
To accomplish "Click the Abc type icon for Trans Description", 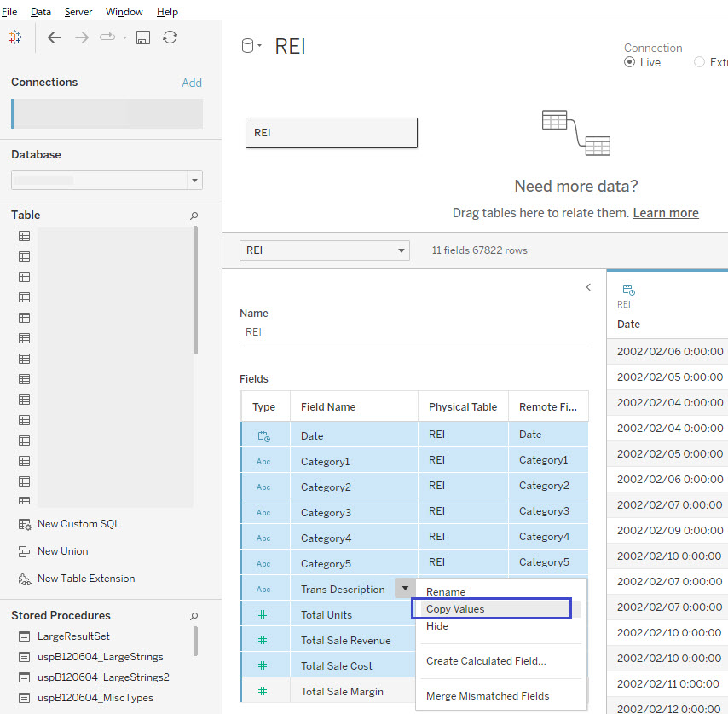I will (x=263, y=590).
